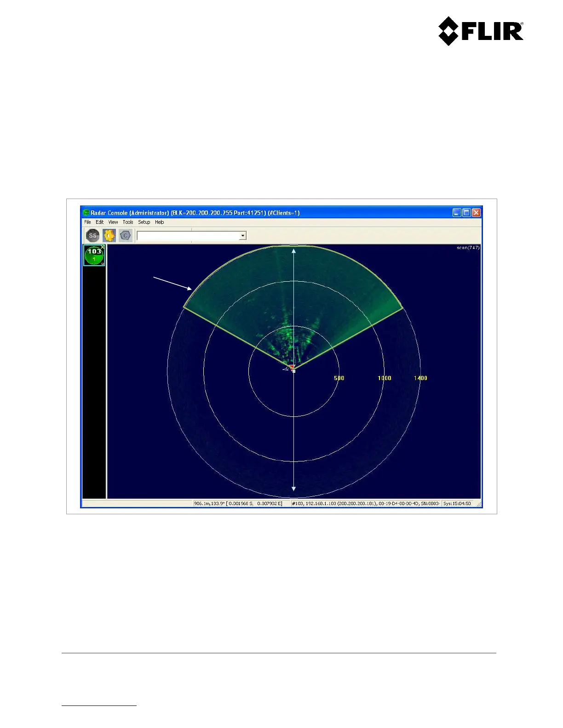This screenshot has width=563, height=728.
Task: Close radar 103 tile with small X
Action: tap(103, 247)
